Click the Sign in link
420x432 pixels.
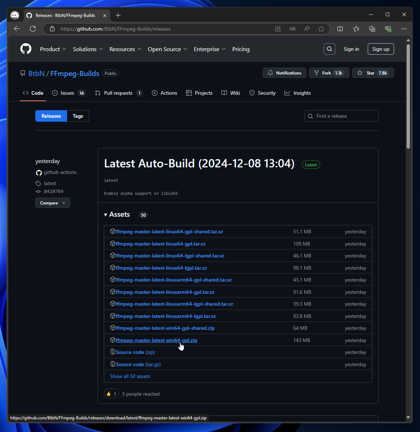[x=351, y=49]
